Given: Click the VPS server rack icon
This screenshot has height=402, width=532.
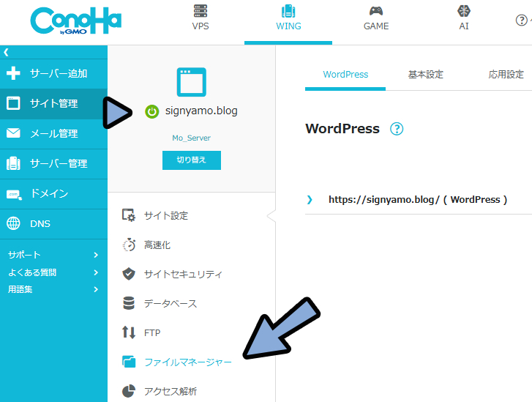Looking at the screenshot, I should tap(201, 11).
